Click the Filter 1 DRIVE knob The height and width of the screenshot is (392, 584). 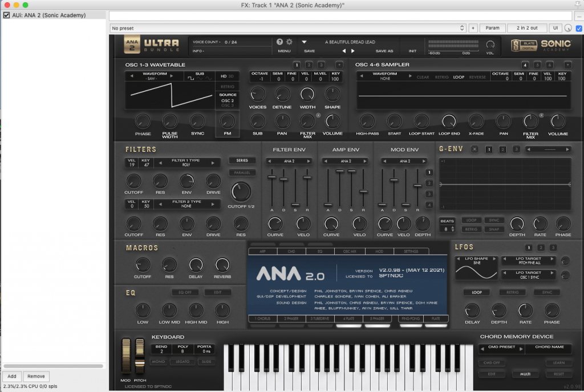pyautogui.click(x=213, y=181)
